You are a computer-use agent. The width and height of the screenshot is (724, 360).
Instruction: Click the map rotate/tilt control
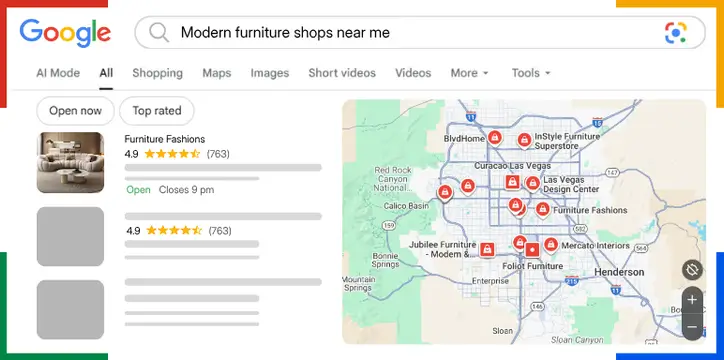[x=692, y=270]
